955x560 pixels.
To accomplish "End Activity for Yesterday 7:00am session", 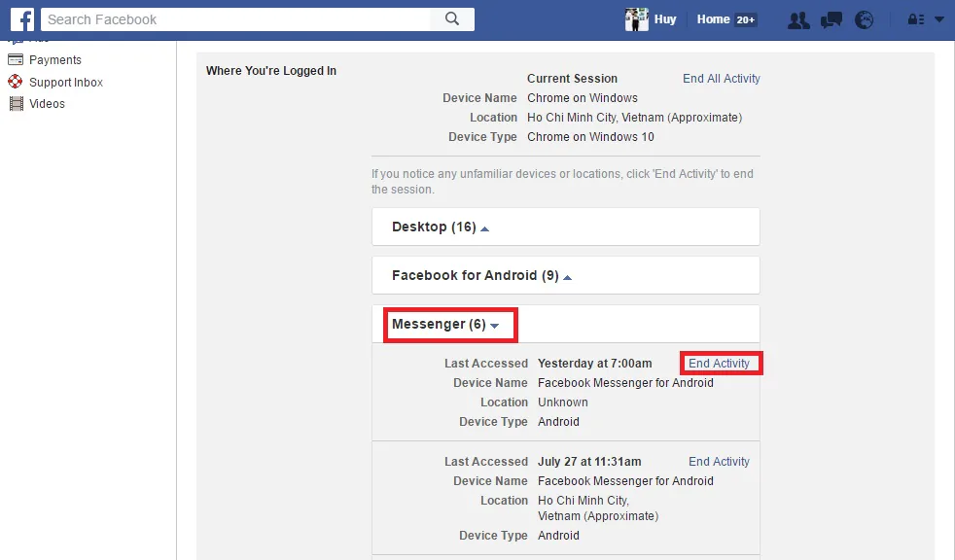I will tap(719, 364).
